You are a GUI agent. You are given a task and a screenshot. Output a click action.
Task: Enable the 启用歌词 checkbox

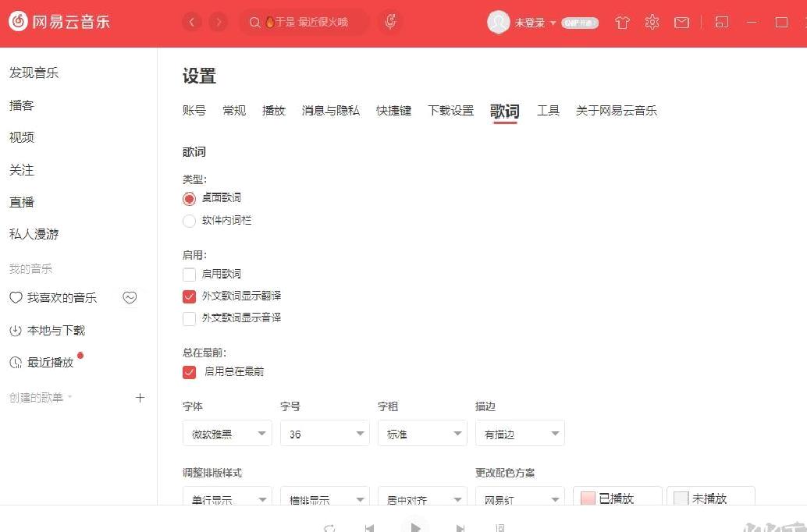click(189, 275)
